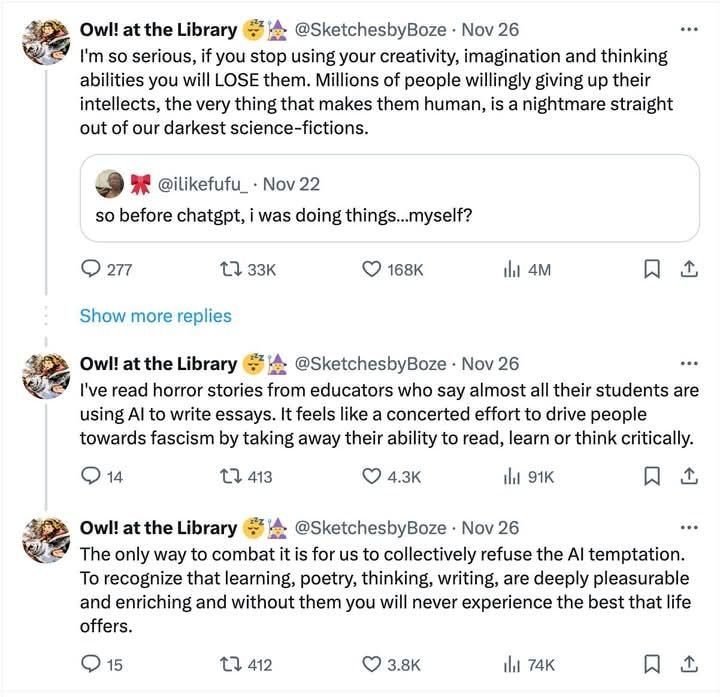View analytics of the 91K views tweet
Viewport: 720px width, 697px height.
[x=510, y=477]
